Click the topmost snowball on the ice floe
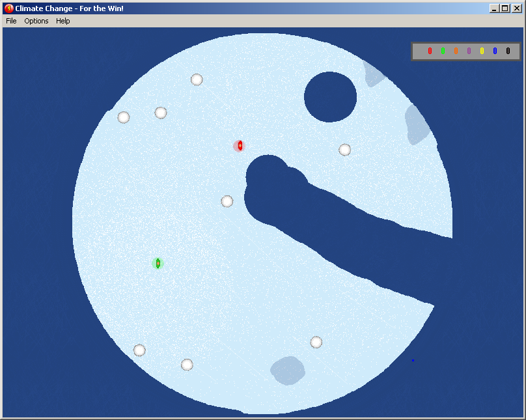Image resolution: width=526 pixels, height=420 pixels. 197,80
